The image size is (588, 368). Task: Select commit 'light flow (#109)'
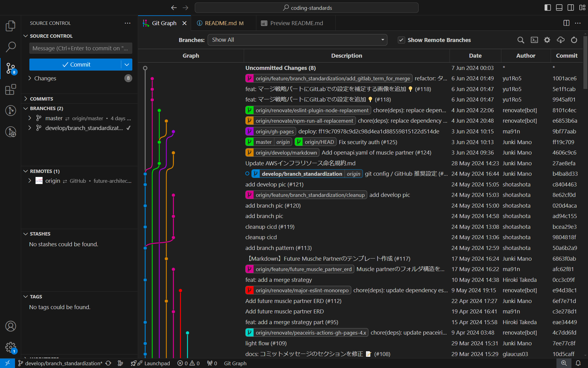(266, 343)
